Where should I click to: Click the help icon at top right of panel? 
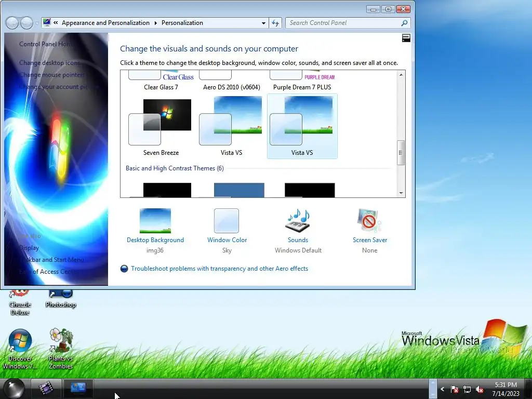tap(406, 38)
